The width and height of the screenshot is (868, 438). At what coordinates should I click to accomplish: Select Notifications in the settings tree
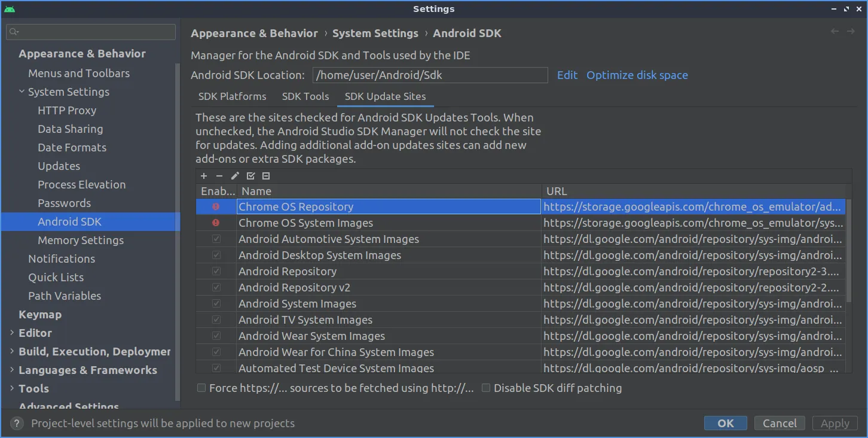[62, 258]
